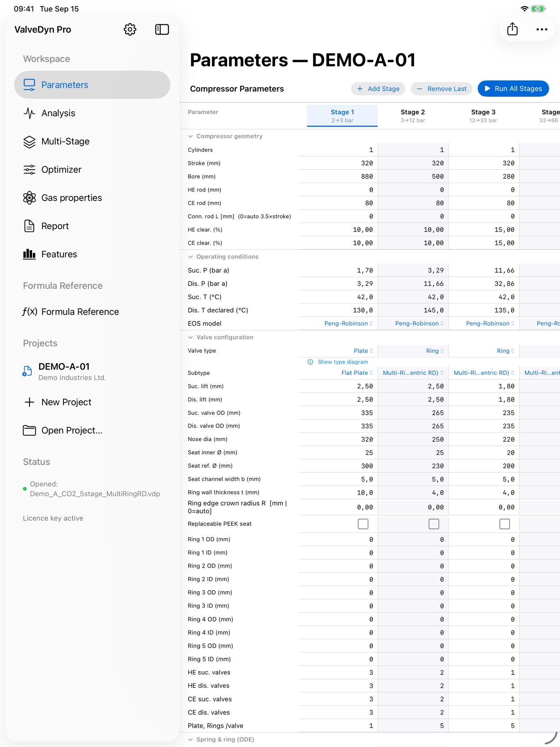Select the Stage 2 column tab
The width and height of the screenshot is (560, 747).
click(413, 116)
